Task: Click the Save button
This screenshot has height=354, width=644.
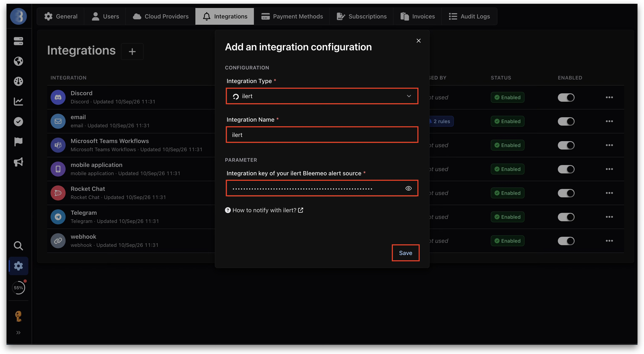Action: click(x=405, y=253)
